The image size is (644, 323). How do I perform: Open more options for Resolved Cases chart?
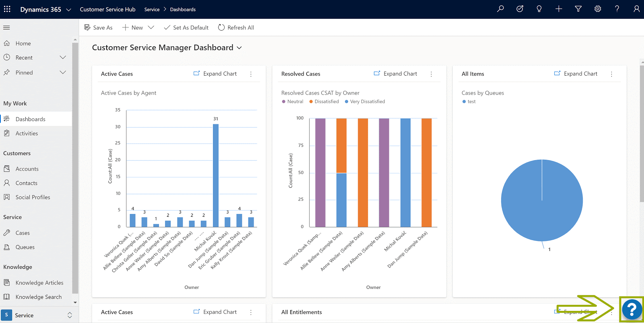coord(431,74)
